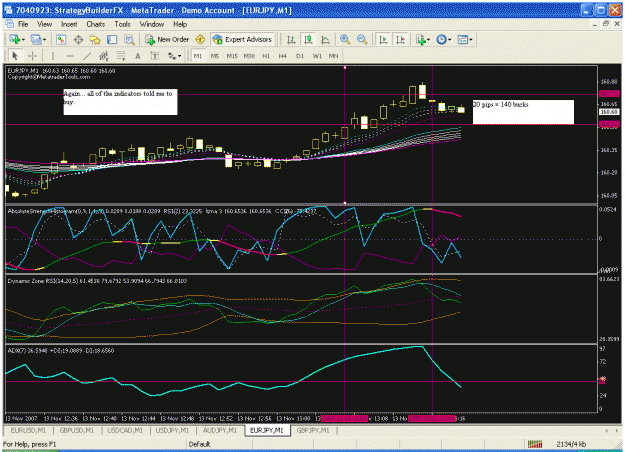Open the Tools menu
Viewport: 625px width, 452px height.
pos(122,24)
